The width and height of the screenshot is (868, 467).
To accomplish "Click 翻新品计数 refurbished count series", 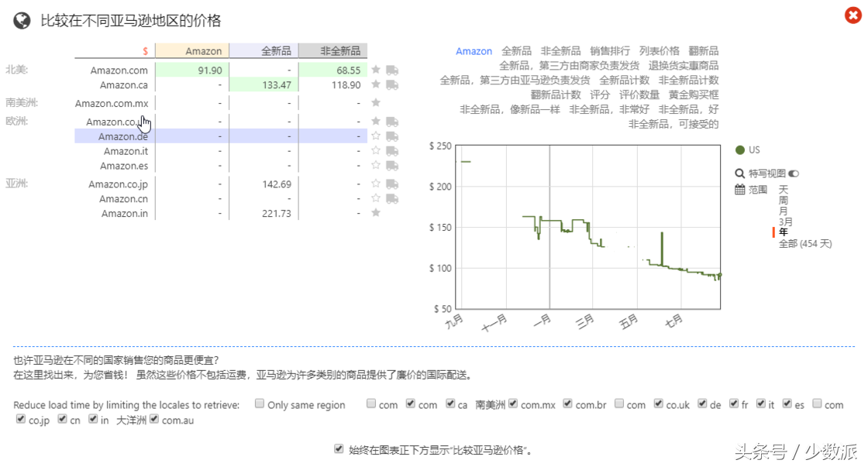I will 555,94.
